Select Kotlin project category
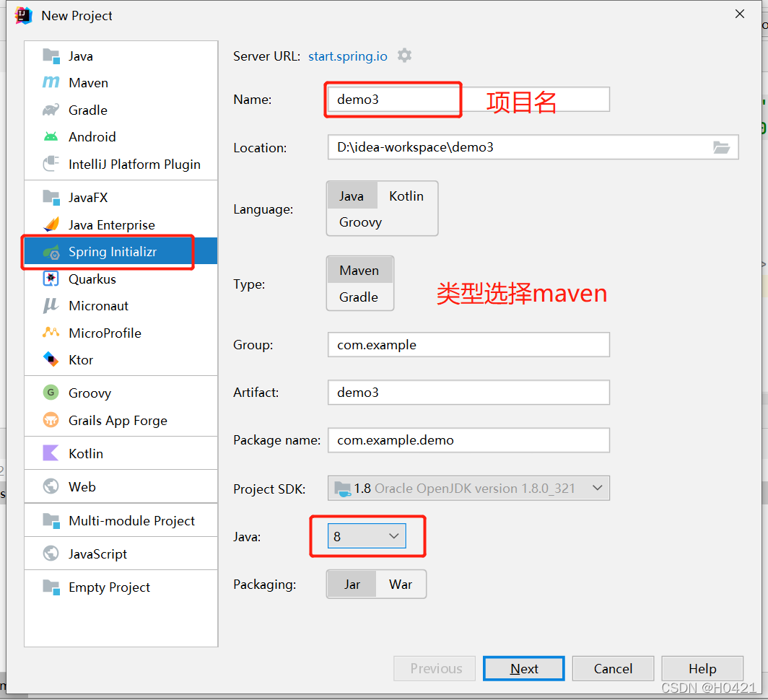768x700 pixels. pos(121,454)
